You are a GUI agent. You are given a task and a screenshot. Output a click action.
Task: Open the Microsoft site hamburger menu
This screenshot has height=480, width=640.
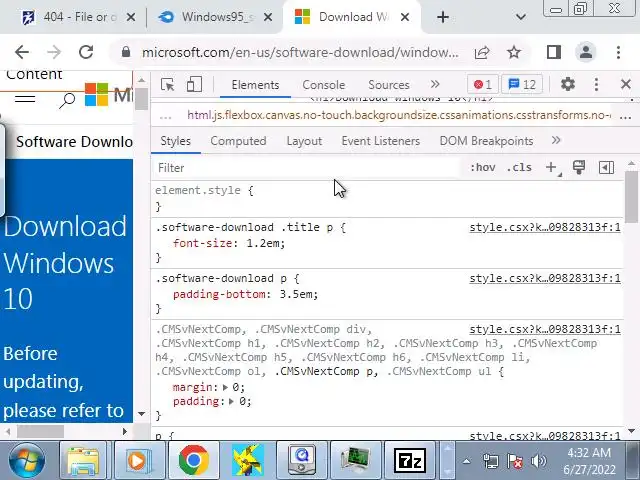coord(25,98)
